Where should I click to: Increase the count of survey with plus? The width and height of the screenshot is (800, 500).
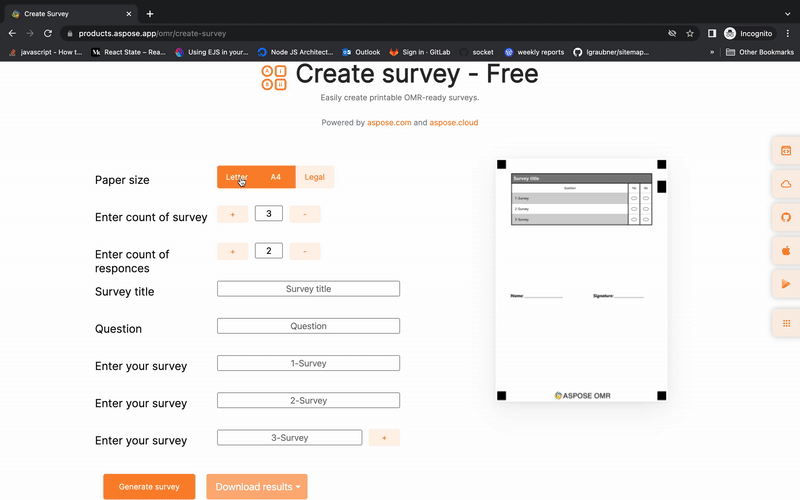232,214
